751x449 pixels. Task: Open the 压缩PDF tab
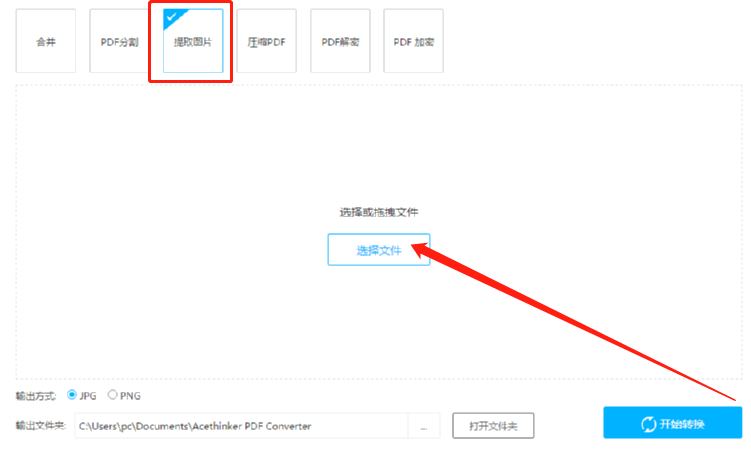pos(266,41)
